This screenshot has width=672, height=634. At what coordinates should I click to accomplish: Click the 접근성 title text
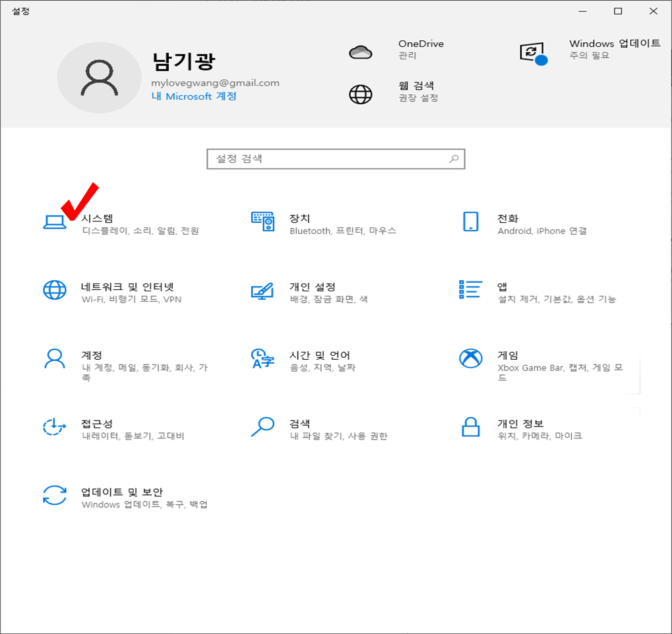(98, 424)
